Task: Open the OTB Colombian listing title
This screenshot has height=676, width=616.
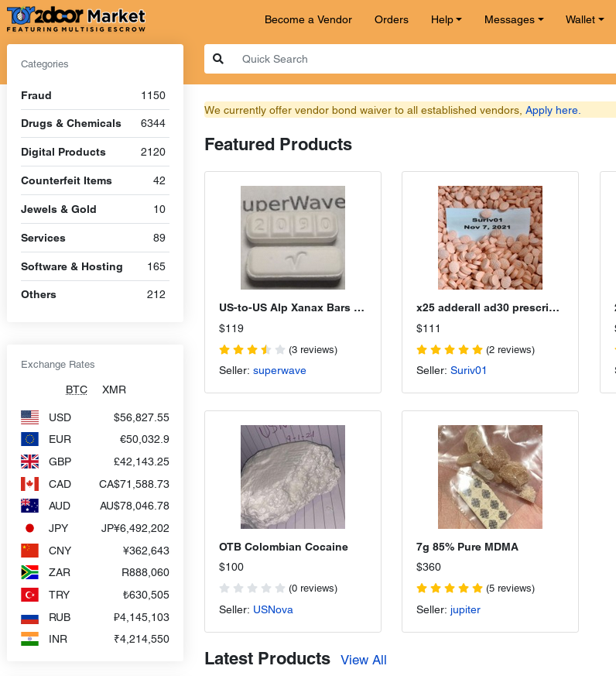Action: click(x=283, y=547)
